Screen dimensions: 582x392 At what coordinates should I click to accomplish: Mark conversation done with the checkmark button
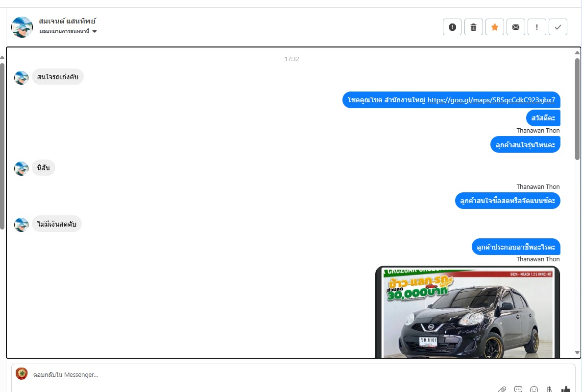tap(558, 27)
